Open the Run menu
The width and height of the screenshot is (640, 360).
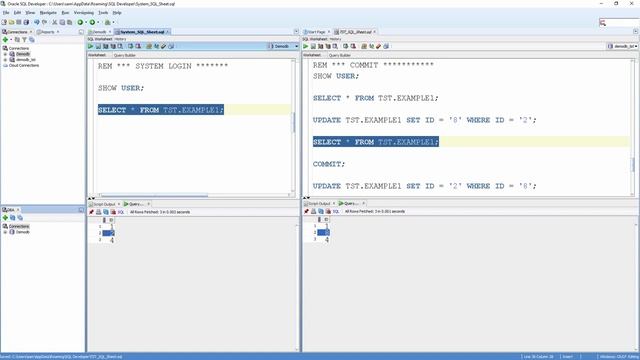click(65, 13)
